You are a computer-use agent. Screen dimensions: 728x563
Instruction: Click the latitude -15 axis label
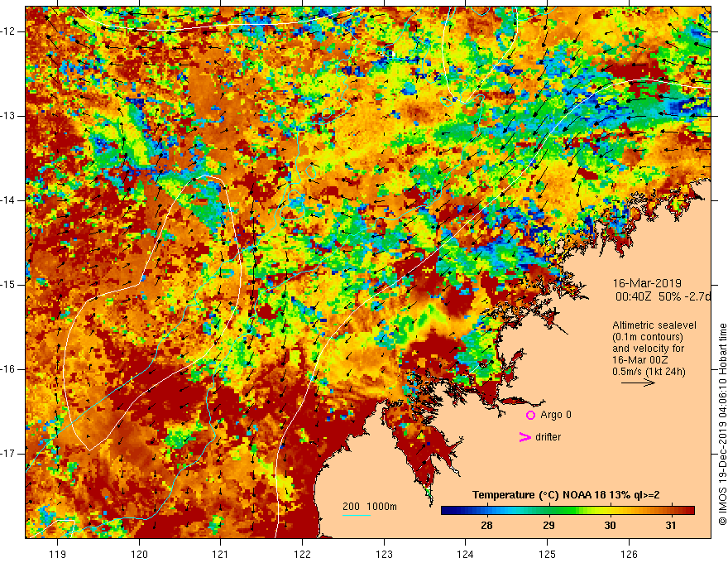pos(9,285)
